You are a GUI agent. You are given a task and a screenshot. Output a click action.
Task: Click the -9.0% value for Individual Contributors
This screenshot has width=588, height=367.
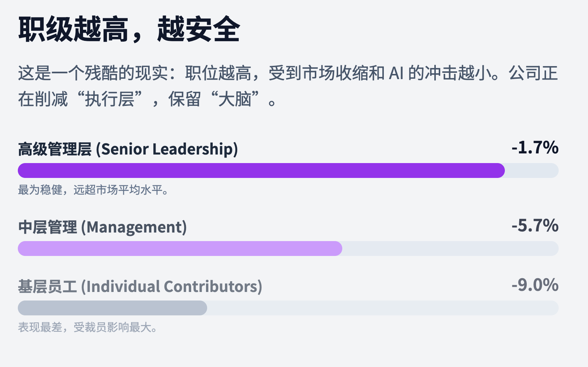click(x=535, y=285)
